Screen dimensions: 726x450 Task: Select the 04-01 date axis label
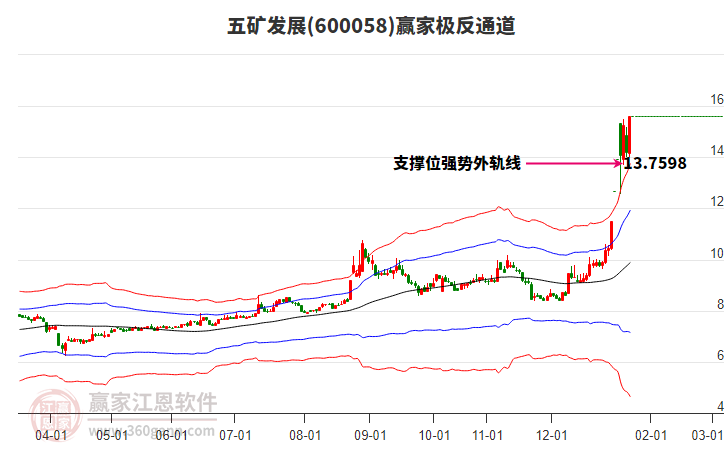[51, 435]
